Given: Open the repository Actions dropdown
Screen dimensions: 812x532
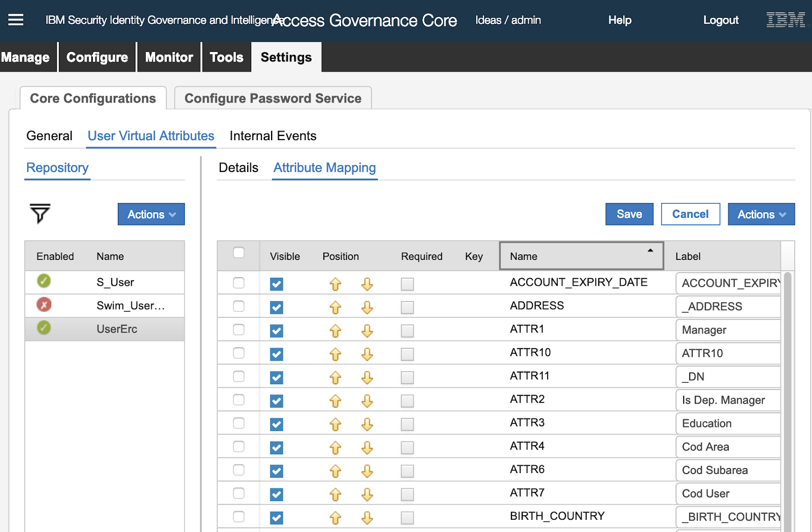Looking at the screenshot, I should [x=151, y=214].
